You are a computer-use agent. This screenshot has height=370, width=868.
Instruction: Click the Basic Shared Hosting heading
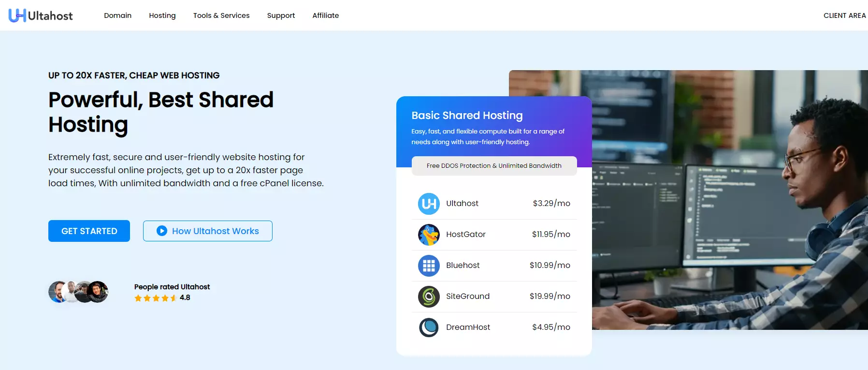pyautogui.click(x=467, y=115)
